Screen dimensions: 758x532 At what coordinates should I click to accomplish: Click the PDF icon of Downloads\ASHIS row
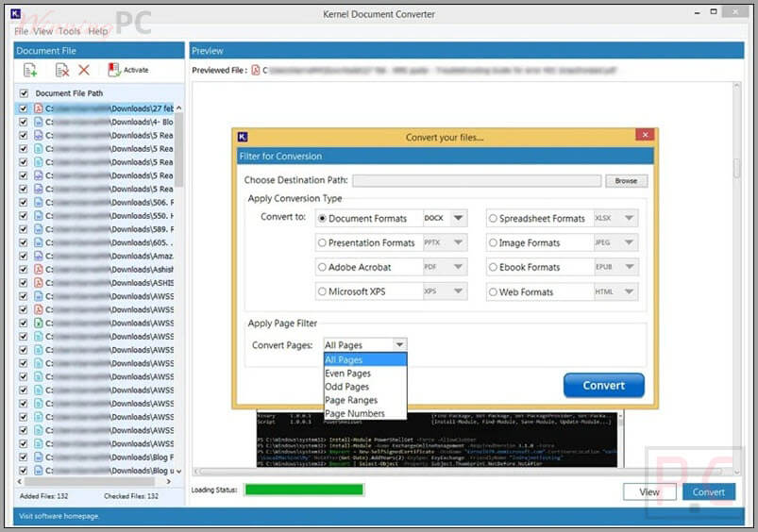(x=38, y=283)
